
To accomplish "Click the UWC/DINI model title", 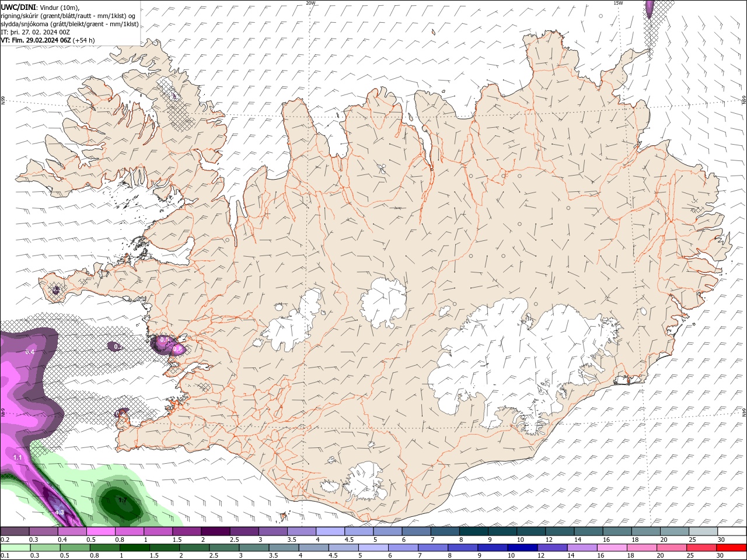I will (x=18, y=7).
